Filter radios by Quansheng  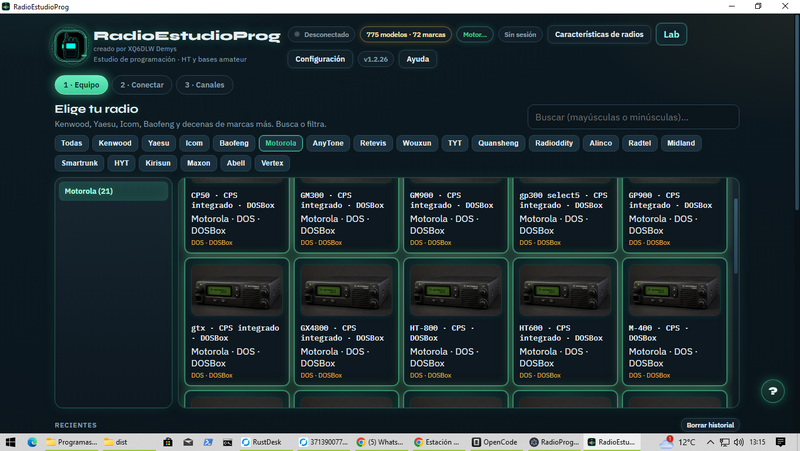(x=498, y=143)
